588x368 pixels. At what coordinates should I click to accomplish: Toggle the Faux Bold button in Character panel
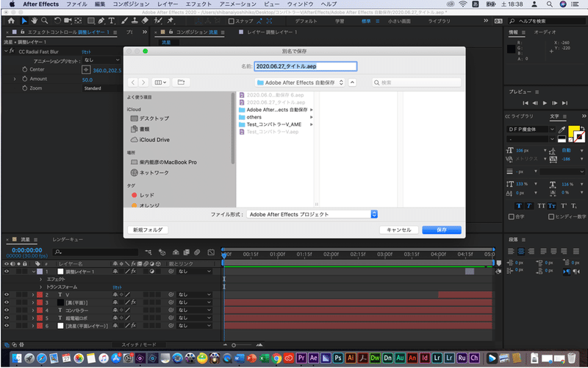pos(519,206)
